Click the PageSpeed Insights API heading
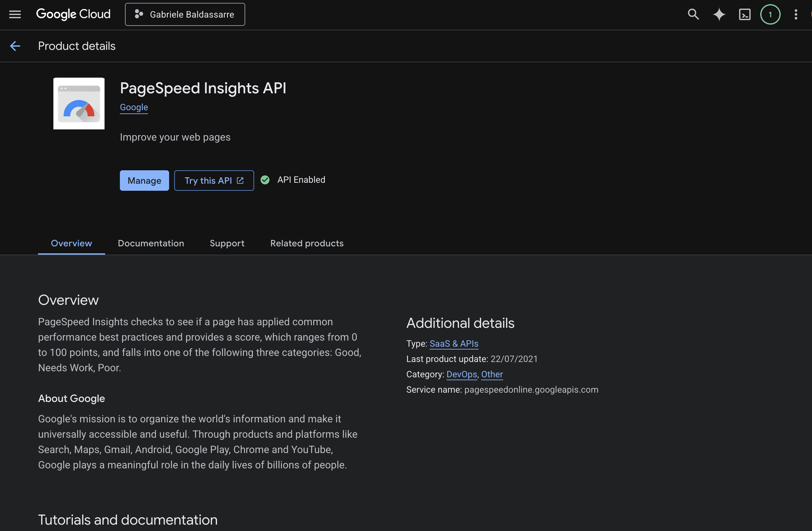Screen dimensions: 812x531 point(203,88)
